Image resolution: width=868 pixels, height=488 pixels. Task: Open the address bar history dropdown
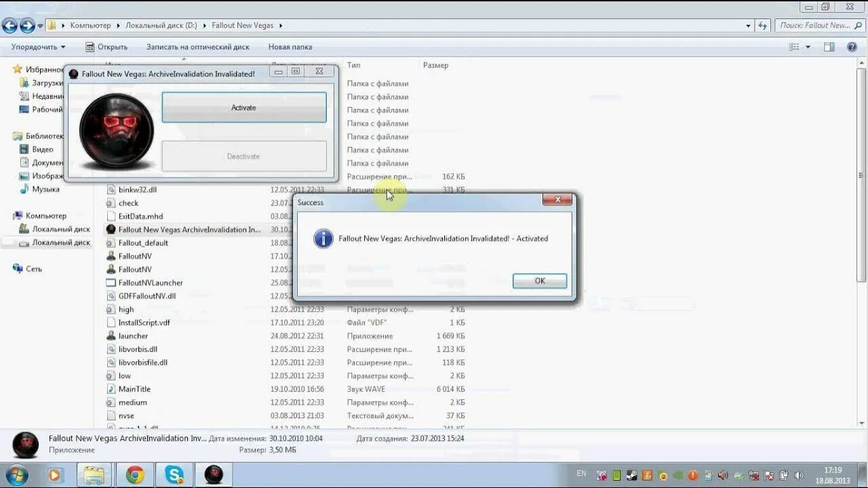(749, 26)
